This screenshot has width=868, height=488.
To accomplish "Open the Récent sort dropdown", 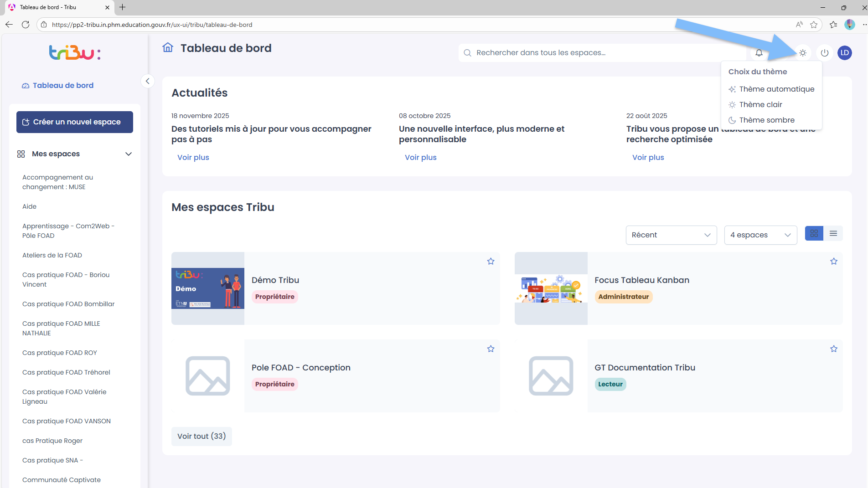I will tap(671, 235).
